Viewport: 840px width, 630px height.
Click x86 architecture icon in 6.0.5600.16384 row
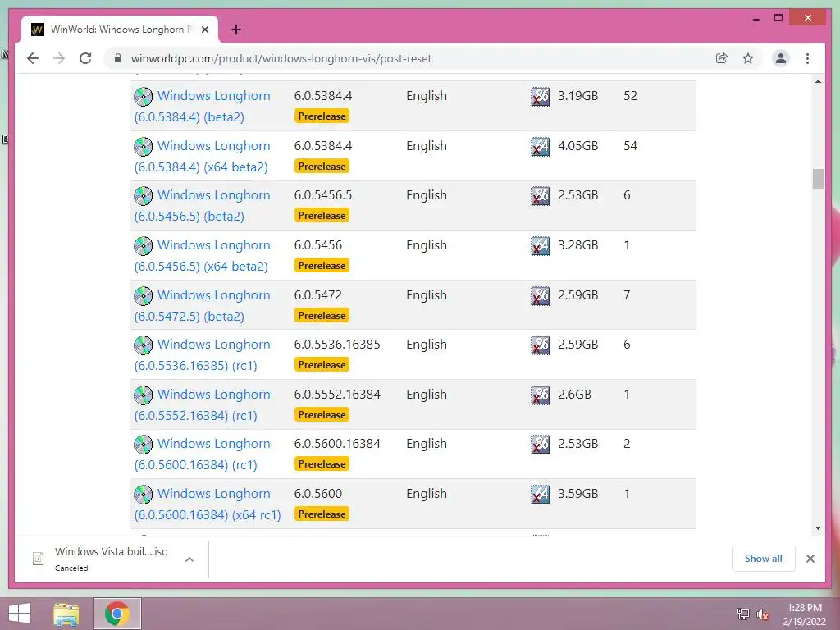pos(540,444)
